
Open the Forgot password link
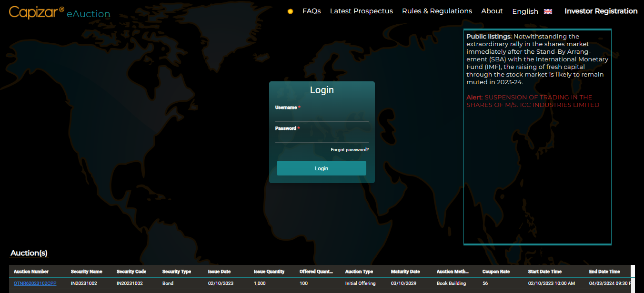[x=350, y=149]
